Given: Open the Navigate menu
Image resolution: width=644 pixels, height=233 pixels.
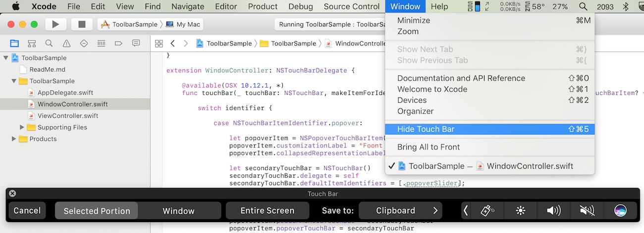Looking at the screenshot, I should click(x=188, y=6).
